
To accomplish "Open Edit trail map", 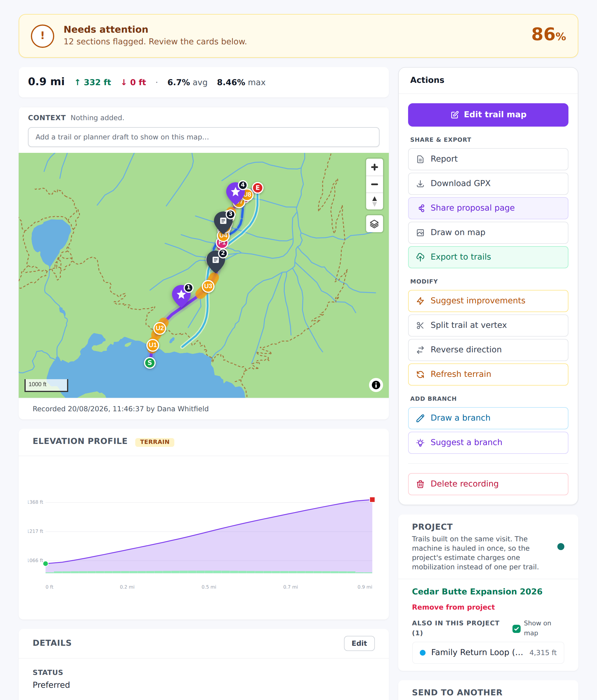I will (488, 115).
